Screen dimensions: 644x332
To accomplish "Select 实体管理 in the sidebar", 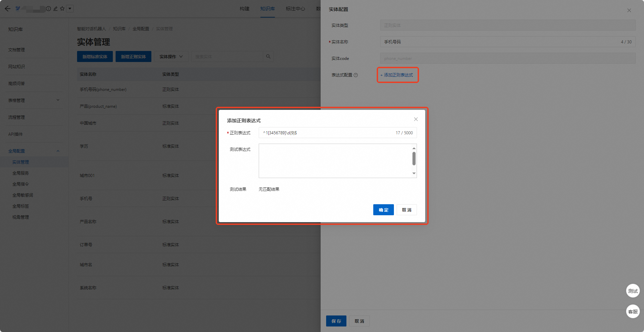I will [x=21, y=162].
